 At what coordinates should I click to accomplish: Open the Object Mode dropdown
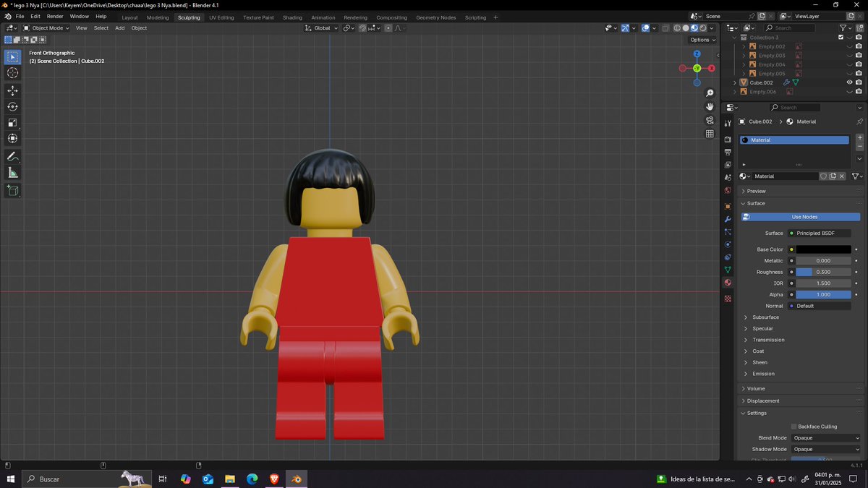(46, 28)
